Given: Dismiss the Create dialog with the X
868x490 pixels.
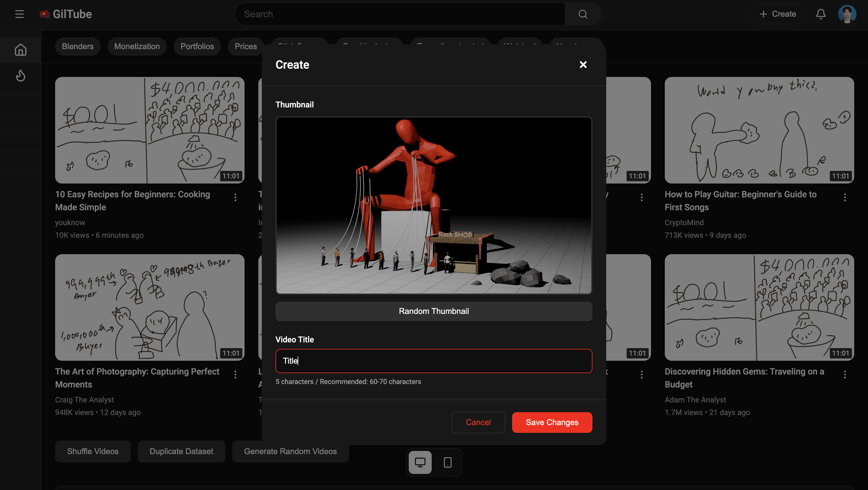Looking at the screenshot, I should click(x=583, y=64).
